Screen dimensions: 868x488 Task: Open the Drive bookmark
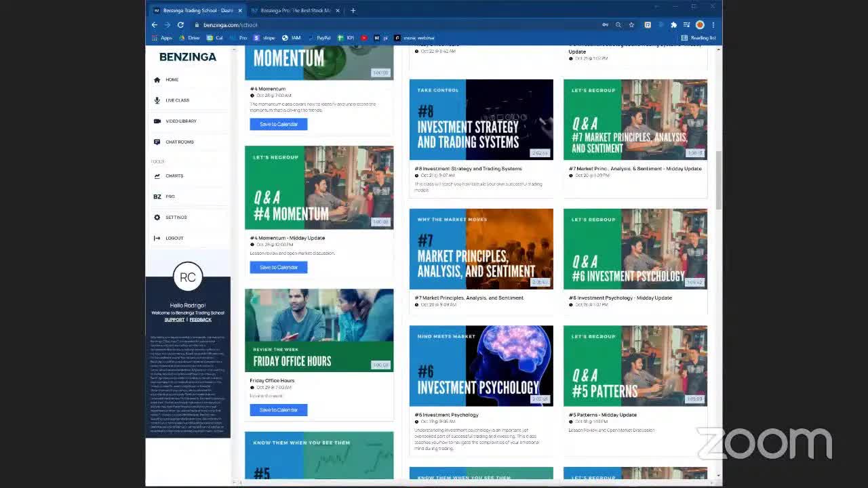(x=189, y=38)
